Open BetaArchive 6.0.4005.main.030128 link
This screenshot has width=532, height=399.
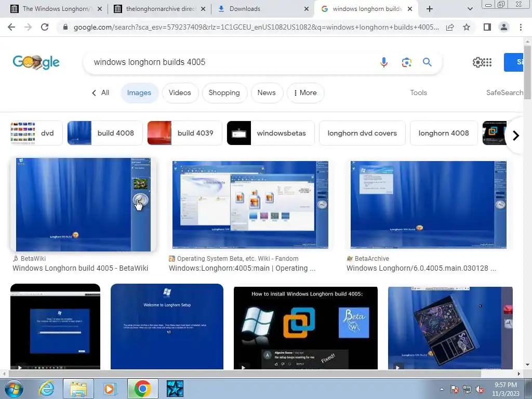click(421, 268)
